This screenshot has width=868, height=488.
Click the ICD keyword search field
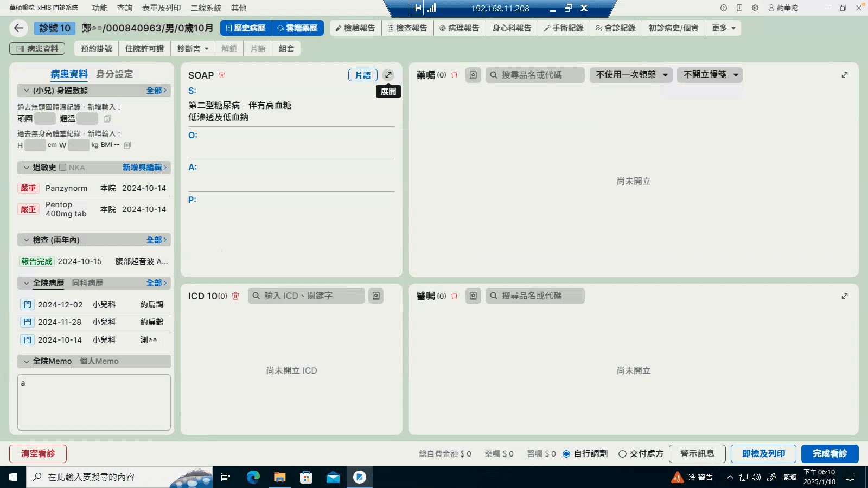click(307, 296)
